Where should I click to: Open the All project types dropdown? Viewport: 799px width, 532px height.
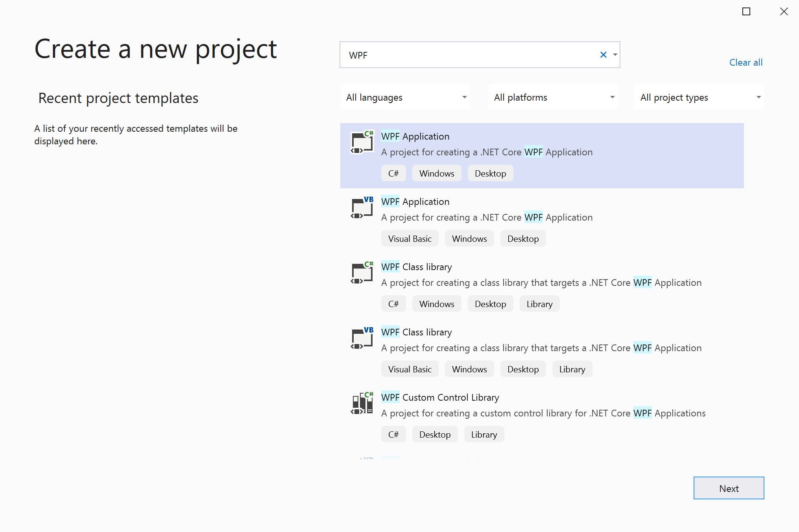click(x=699, y=97)
